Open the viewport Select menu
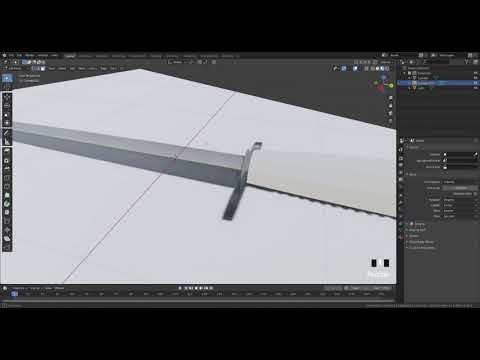The width and height of the screenshot is (480, 360). pyautogui.click(x=62, y=68)
